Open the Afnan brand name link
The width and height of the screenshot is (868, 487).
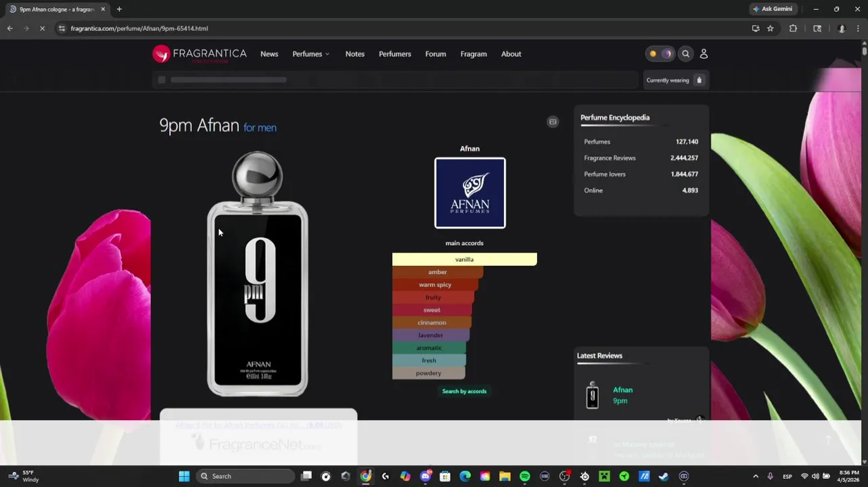pos(470,149)
